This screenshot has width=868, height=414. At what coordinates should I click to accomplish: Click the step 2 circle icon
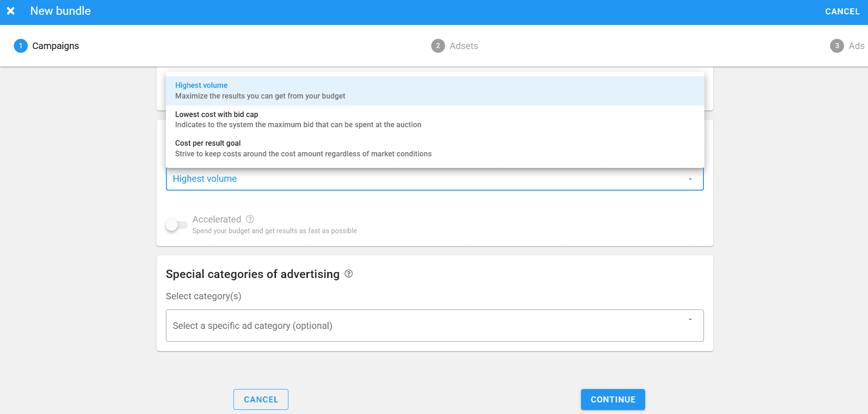pyautogui.click(x=438, y=46)
